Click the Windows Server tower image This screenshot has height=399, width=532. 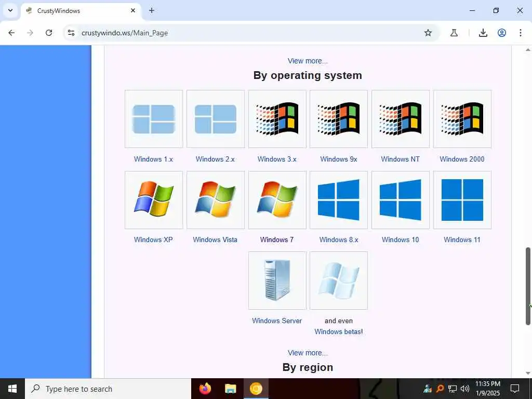click(277, 280)
